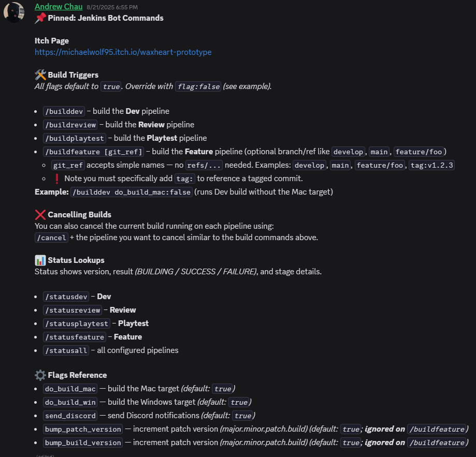Click the red X Cancelling Builds icon

click(x=40, y=214)
